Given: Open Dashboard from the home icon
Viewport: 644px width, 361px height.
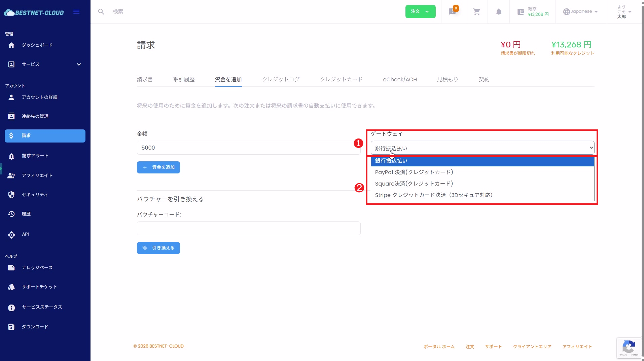Looking at the screenshot, I should point(11,45).
